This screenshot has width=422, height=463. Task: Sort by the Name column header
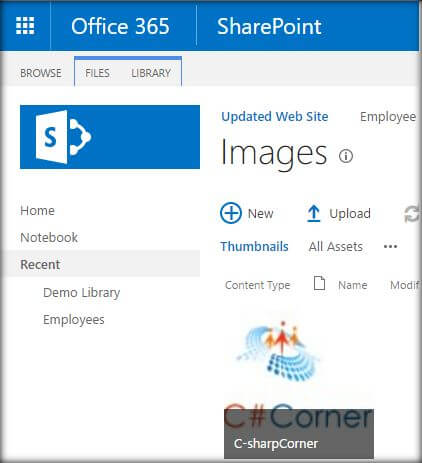click(353, 285)
